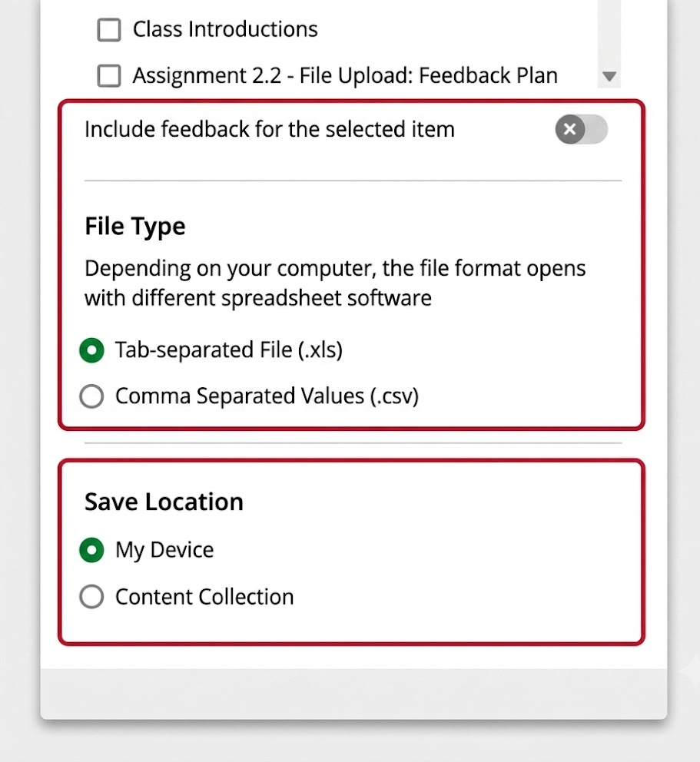The height and width of the screenshot is (762, 700).
Task: Choose the Content Collection radio button
Action: coord(91,596)
